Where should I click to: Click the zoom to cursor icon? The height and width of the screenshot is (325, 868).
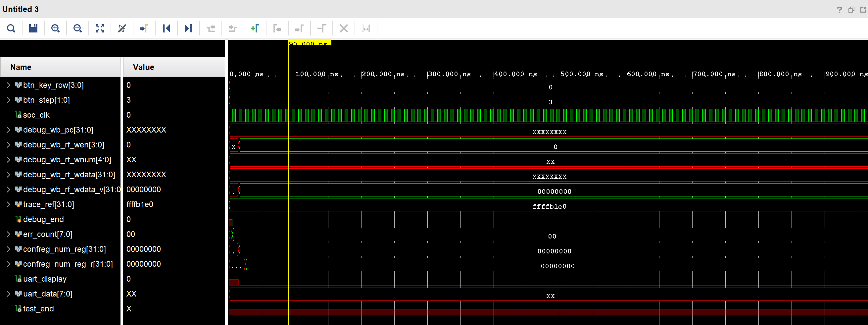coord(122,28)
